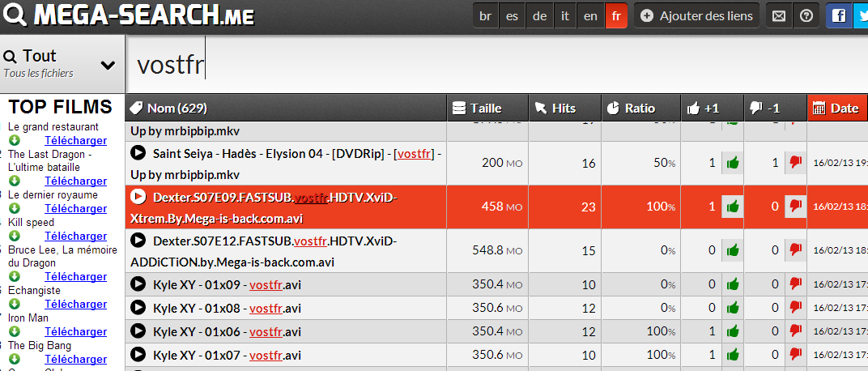
Task: Thumbs up Dexter S07E09
Action: [732, 207]
